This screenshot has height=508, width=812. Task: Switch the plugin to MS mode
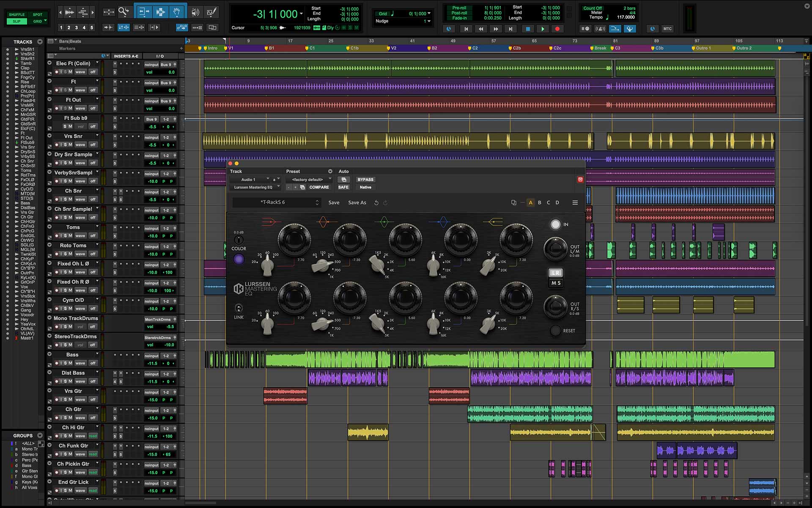click(x=556, y=282)
